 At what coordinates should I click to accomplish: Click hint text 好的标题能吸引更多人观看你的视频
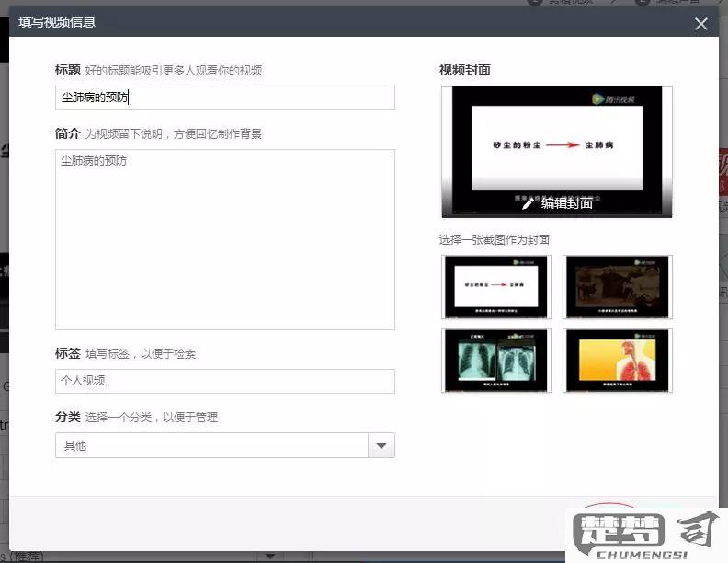click(x=174, y=71)
